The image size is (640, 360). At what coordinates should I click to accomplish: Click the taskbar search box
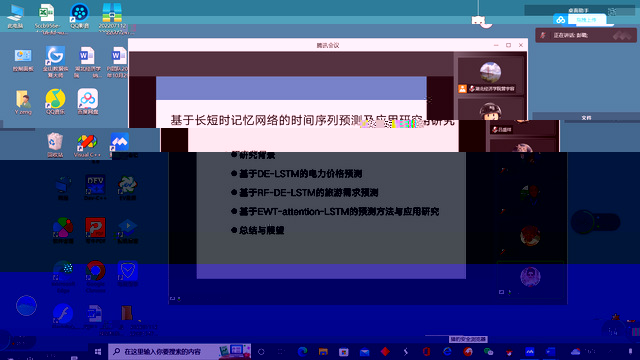(180, 351)
